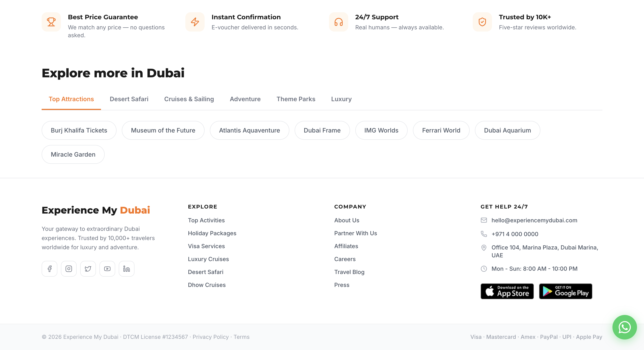Viewport: 644px width, 350px height.
Task: Click the phone icon in footer
Action: coord(484,234)
